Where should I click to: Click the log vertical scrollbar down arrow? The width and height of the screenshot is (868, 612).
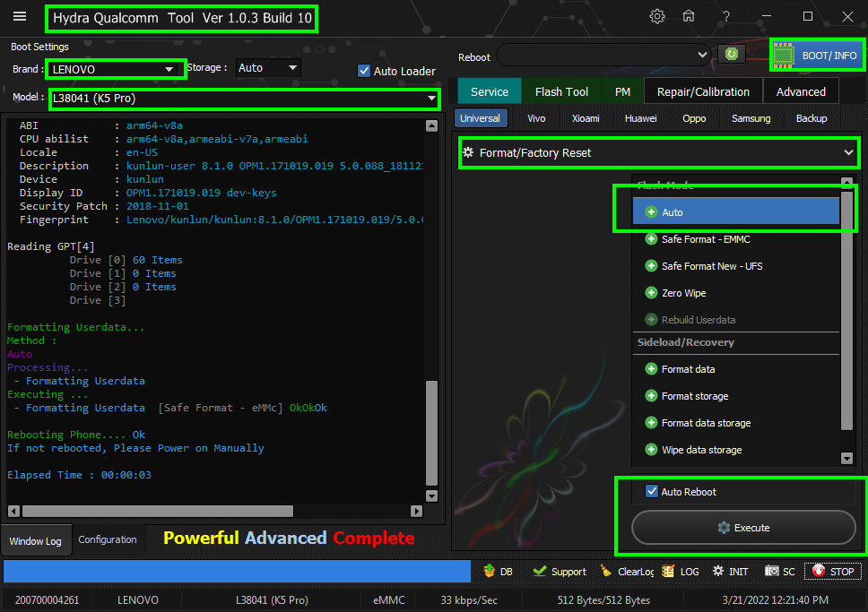coord(432,496)
